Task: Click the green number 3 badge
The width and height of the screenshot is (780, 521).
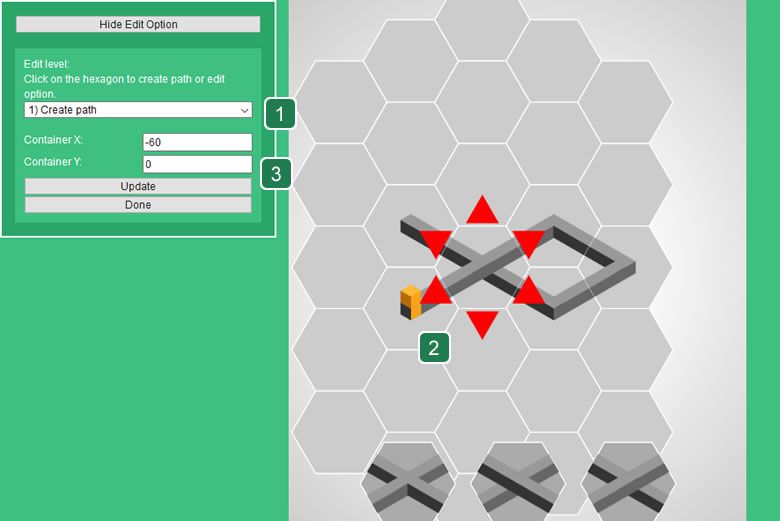Action: tap(277, 175)
